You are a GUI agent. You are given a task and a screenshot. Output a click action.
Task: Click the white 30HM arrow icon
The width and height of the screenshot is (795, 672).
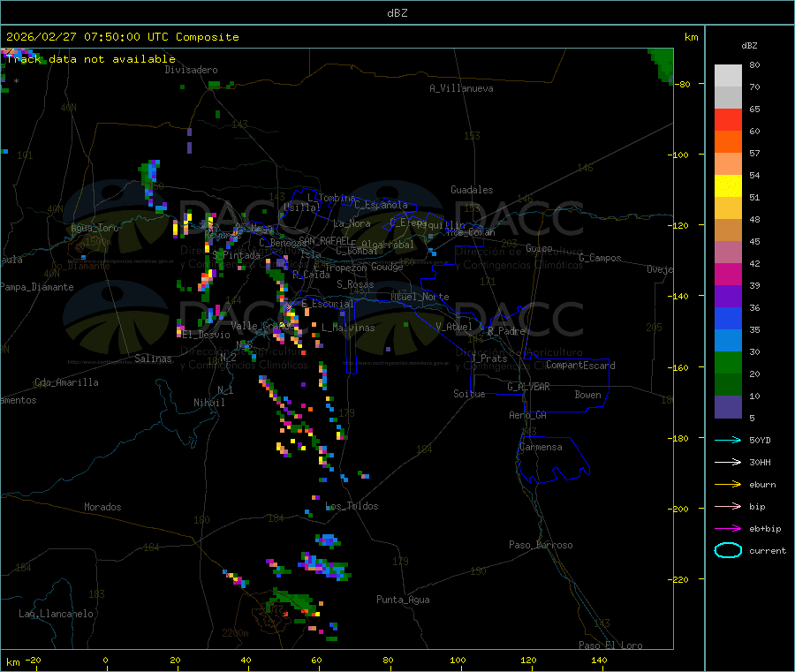[728, 462]
